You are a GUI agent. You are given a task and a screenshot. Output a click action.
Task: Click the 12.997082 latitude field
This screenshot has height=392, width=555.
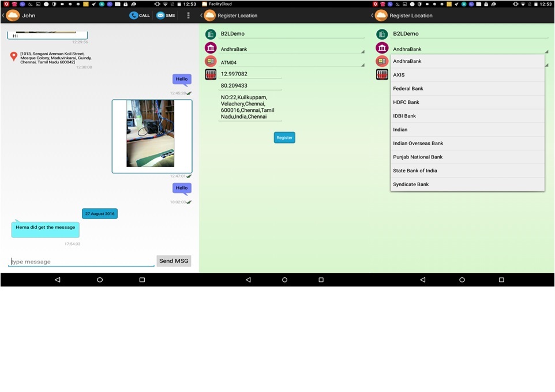(x=250, y=74)
